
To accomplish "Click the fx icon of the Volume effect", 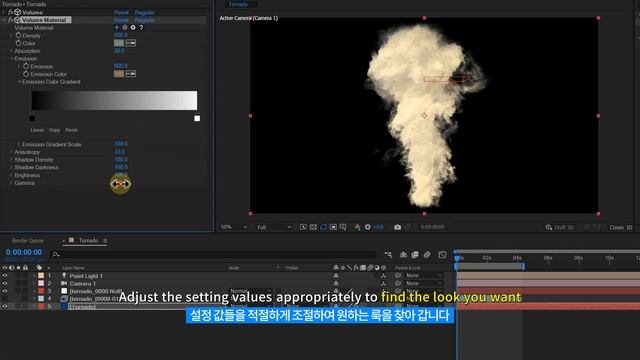I will coord(10,12).
